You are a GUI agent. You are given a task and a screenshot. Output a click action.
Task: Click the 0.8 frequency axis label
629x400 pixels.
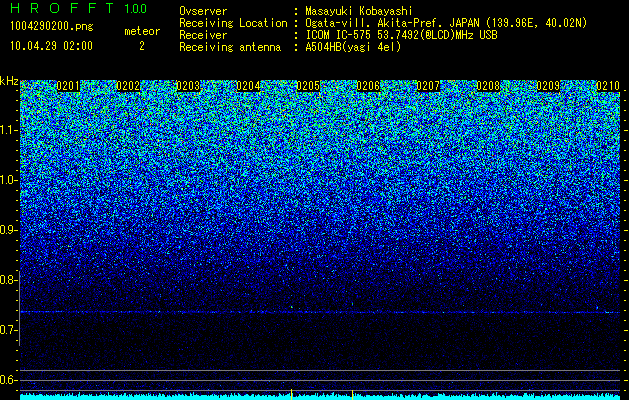8,280
